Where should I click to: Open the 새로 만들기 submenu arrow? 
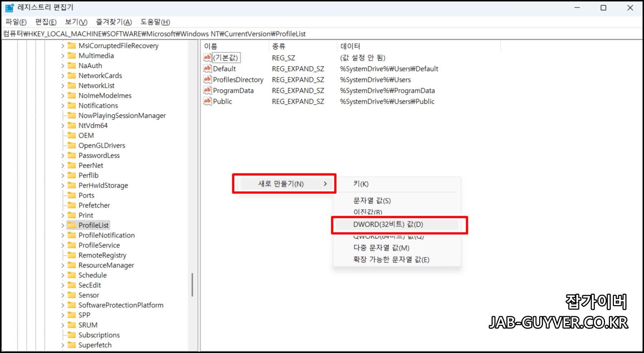pyautogui.click(x=325, y=184)
